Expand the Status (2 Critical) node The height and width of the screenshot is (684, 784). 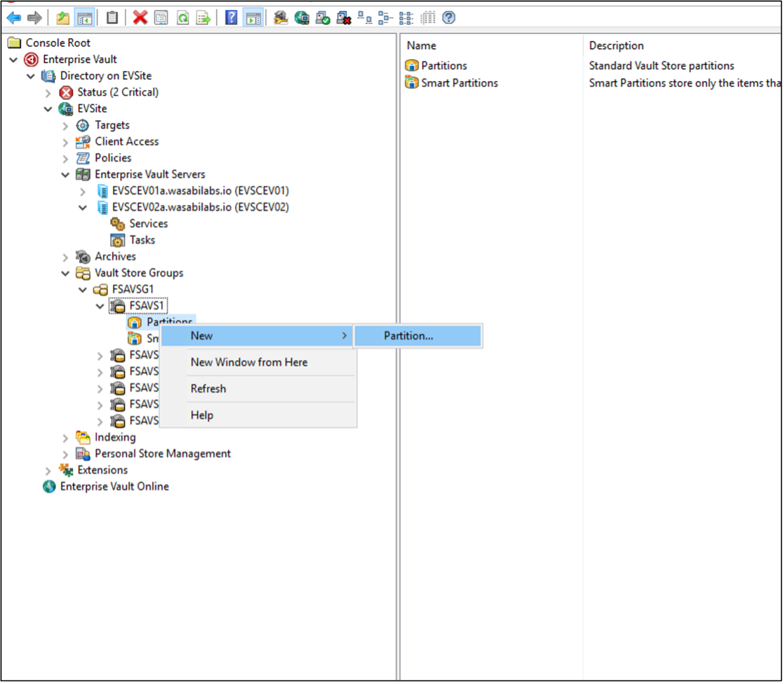pyautogui.click(x=48, y=93)
